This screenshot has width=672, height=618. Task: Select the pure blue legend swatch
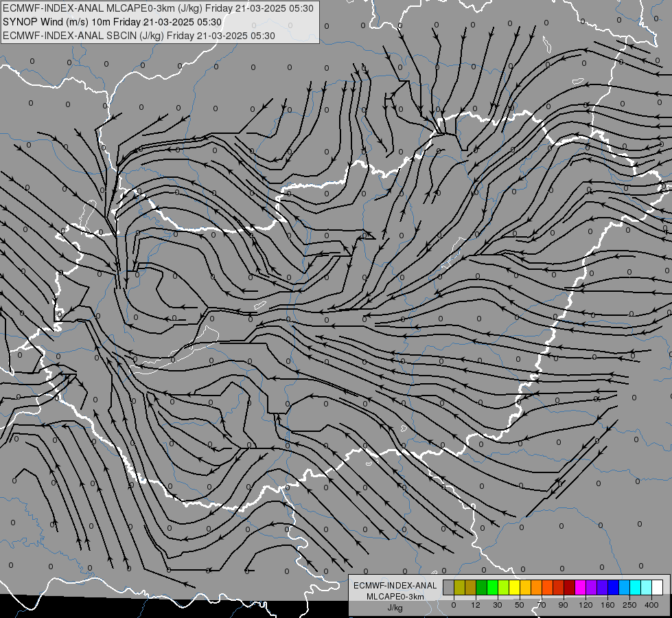pos(613,587)
